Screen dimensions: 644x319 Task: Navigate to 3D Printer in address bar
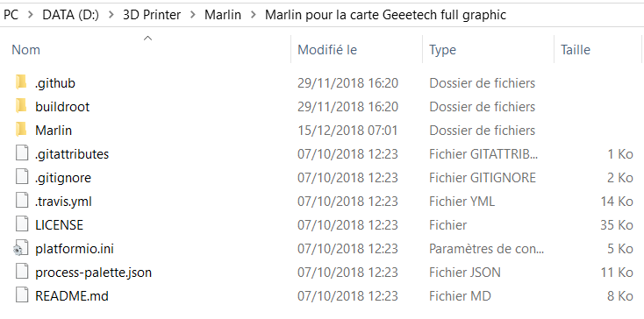(x=152, y=15)
